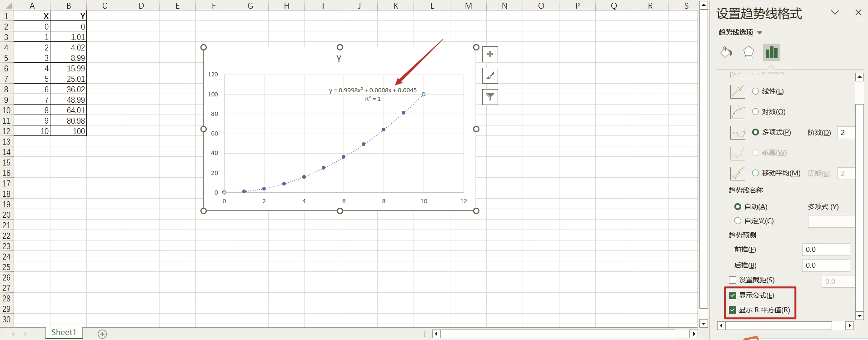The width and height of the screenshot is (868, 340).
Task: Uncheck the 显示 R 平方值(R) checkbox
Action: pyautogui.click(x=733, y=310)
